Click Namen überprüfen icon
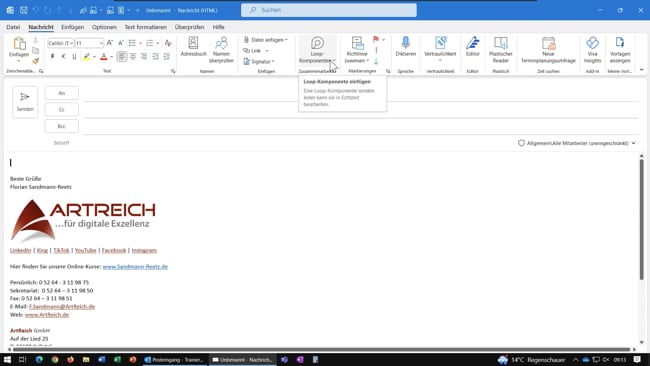 pyautogui.click(x=221, y=50)
